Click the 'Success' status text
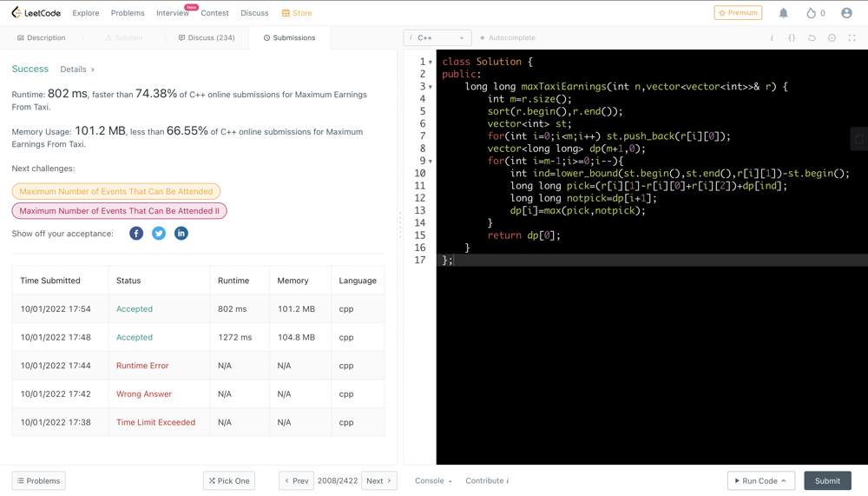This screenshot has height=496, width=868. (30, 69)
